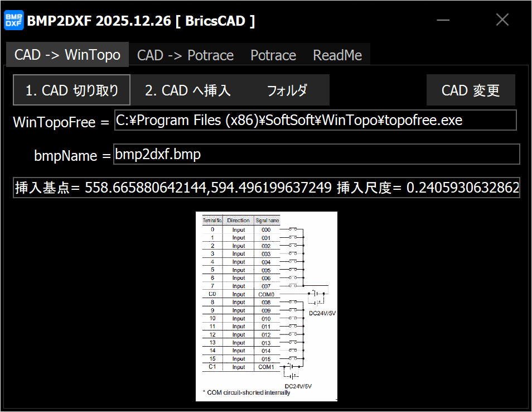Click the bmpName = label
Viewport: 532px width, 412px height.
tap(72, 156)
